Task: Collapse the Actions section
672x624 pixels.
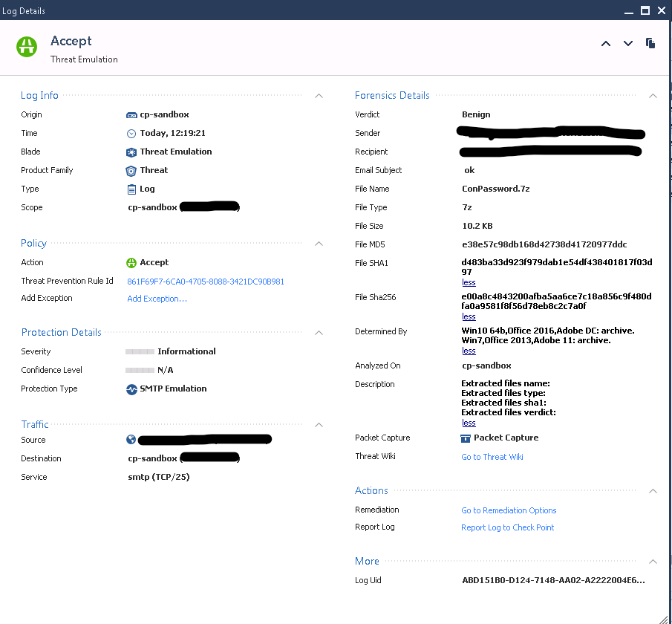Action: 653,491
